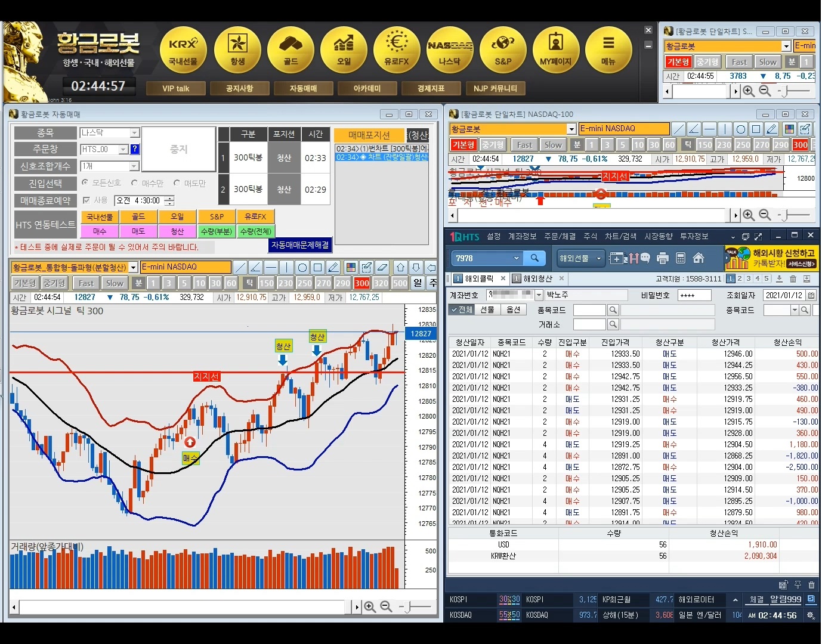Open the 유로FX round button
822x644 pixels.
tap(397, 50)
